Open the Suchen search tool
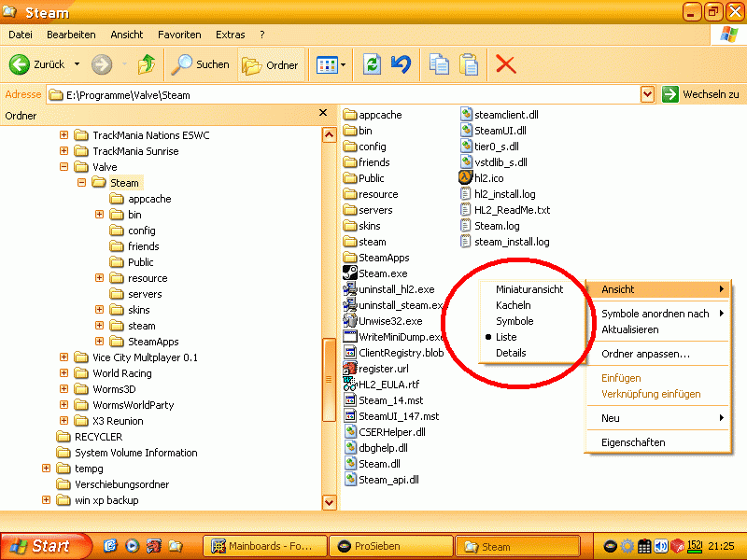Screen dimensions: 747x560 click(200, 64)
